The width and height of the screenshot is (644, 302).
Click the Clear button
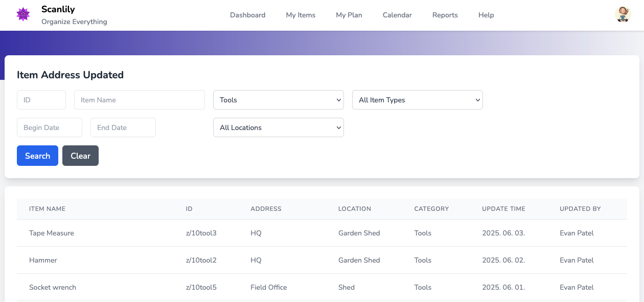point(80,156)
